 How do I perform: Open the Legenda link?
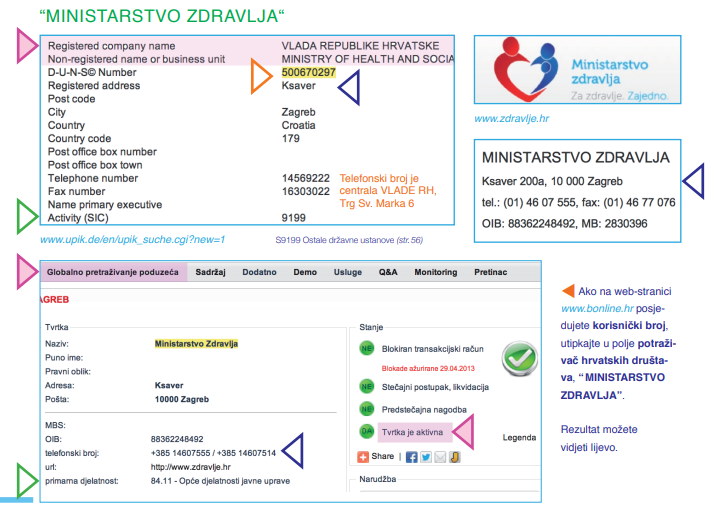point(519,438)
